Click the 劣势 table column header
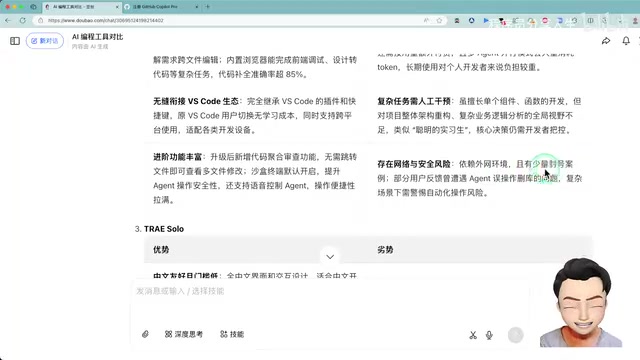Viewport: 640px width, 360px height. (385, 250)
